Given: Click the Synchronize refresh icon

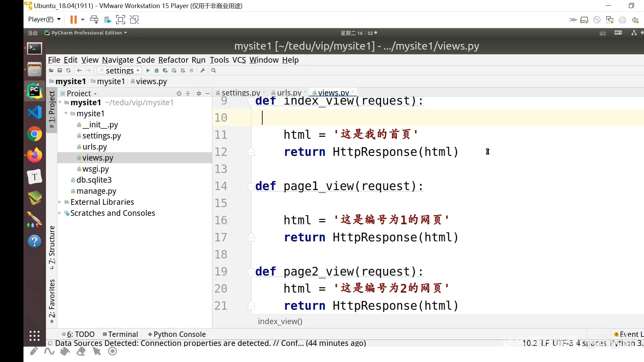Looking at the screenshot, I should pyautogui.click(x=68, y=70).
